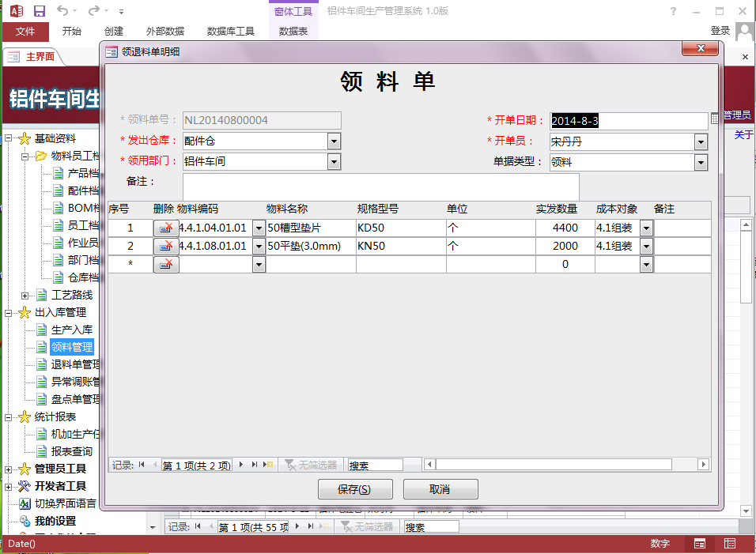Click the 基础资料 star icon

(24, 139)
